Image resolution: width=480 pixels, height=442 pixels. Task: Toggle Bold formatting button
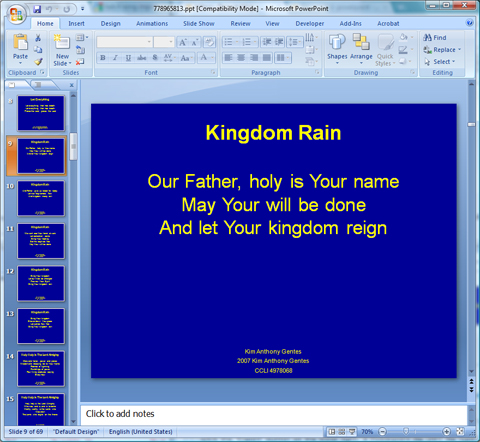pyautogui.click(x=103, y=58)
